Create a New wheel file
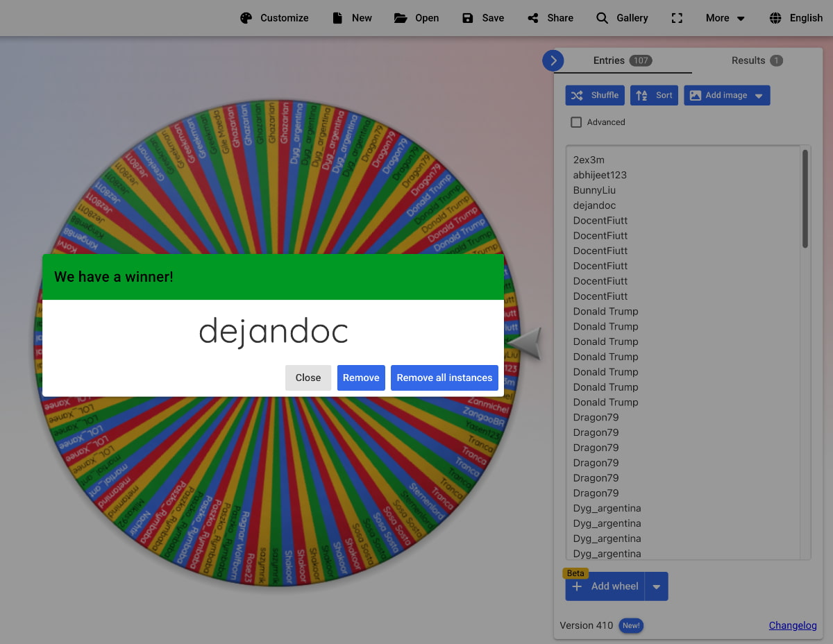The height and width of the screenshot is (644, 833). coord(352,18)
